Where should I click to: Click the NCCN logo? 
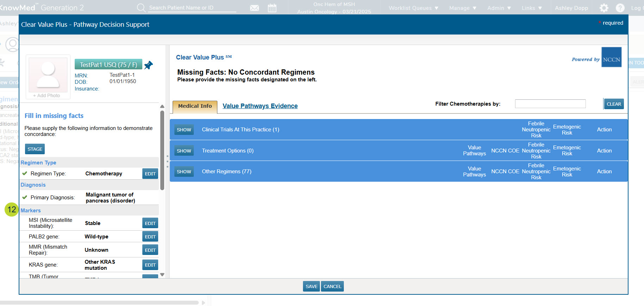[611, 57]
